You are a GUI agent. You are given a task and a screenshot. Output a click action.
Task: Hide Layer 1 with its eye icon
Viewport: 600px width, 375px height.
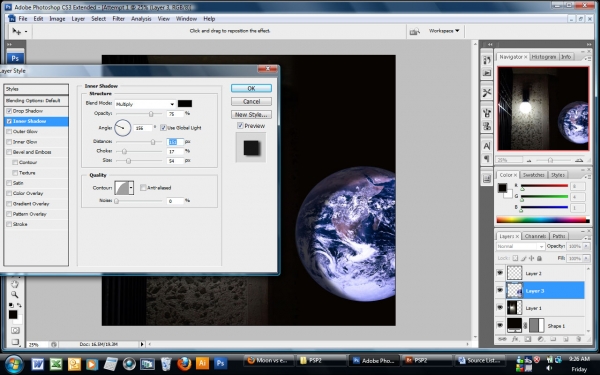tap(500, 308)
